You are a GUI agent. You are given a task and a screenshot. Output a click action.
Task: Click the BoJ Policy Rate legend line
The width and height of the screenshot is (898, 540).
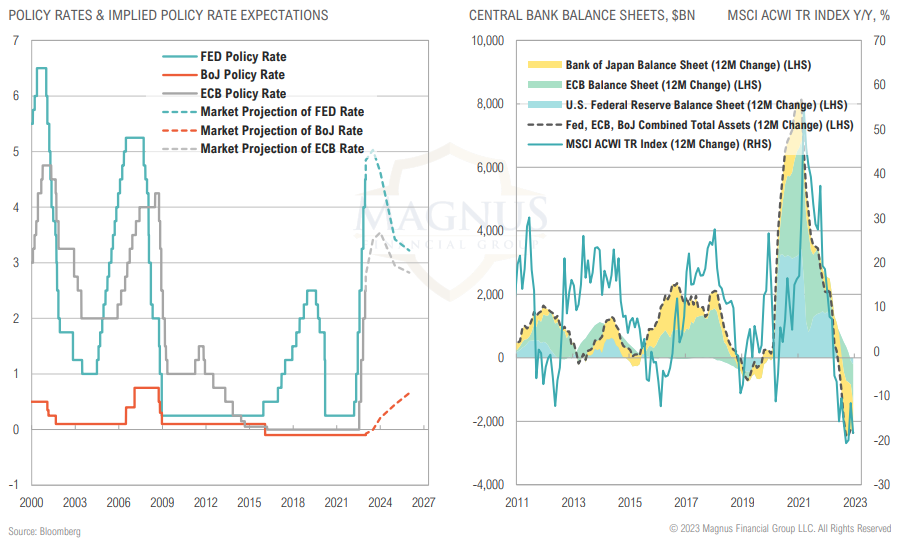[x=178, y=75]
